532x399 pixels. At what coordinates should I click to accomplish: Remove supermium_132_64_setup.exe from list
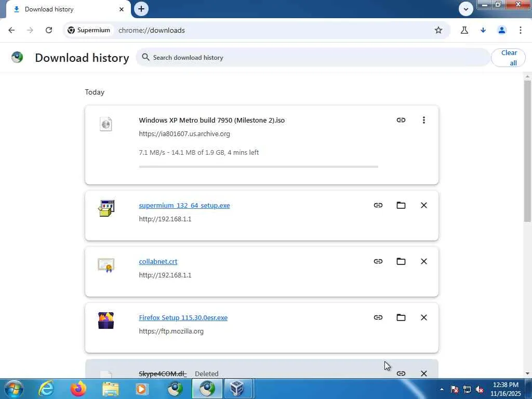coord(424,205)
